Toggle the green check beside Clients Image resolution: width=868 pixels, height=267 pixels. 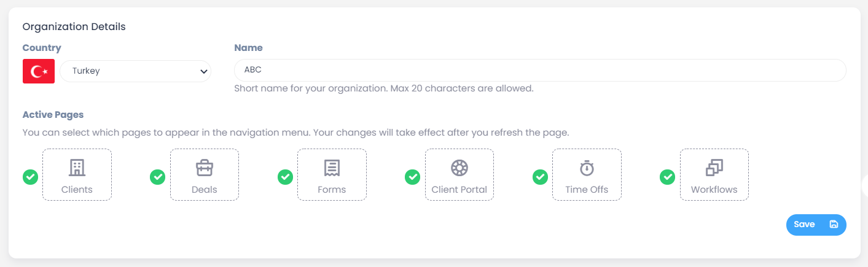pos(30,177)
